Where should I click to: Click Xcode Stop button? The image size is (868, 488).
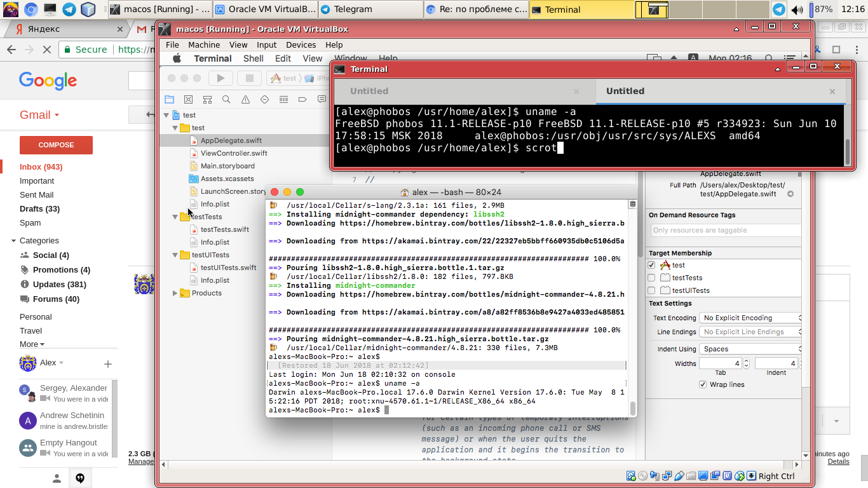coord(250,78)
